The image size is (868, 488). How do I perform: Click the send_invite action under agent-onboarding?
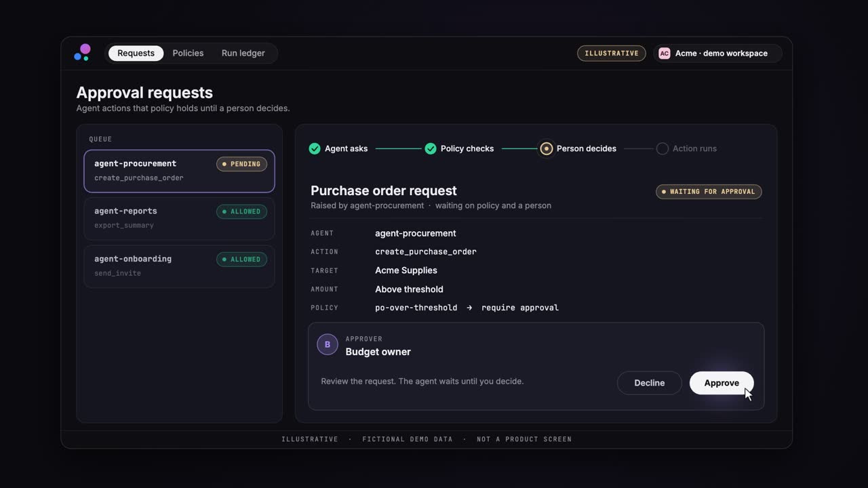tap(117, 273)
